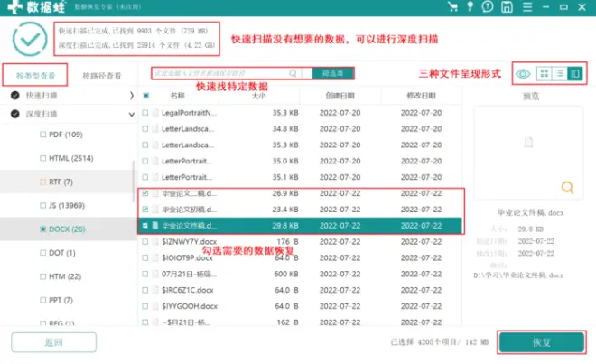
Task: Sort by 大小 column header
Action: pos(259,96)
